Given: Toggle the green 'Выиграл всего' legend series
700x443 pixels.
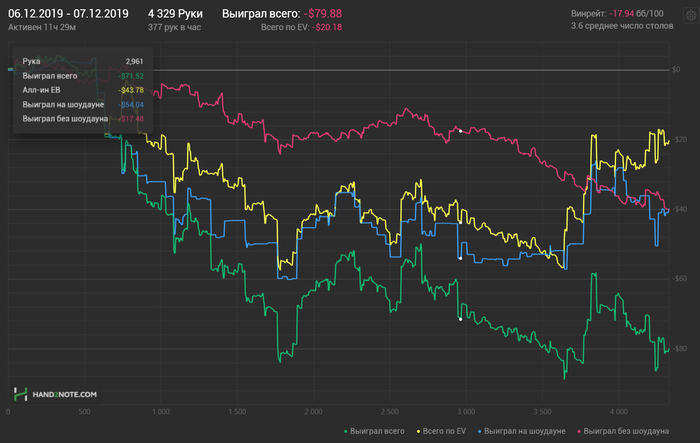Looking at the screenshot, I should pos(376,431).
